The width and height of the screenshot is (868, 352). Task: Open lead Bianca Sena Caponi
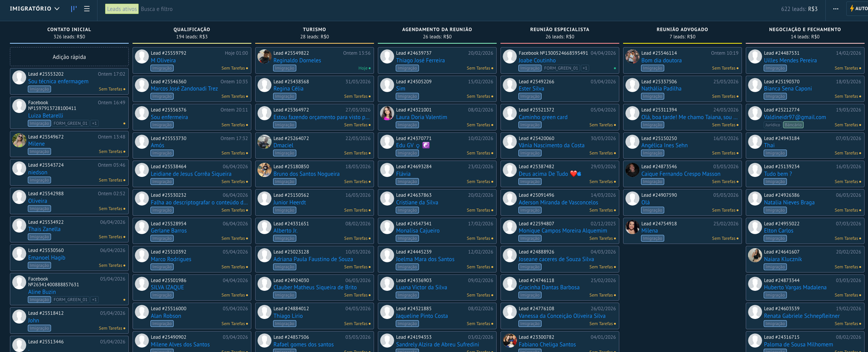(x=788, y=89)
